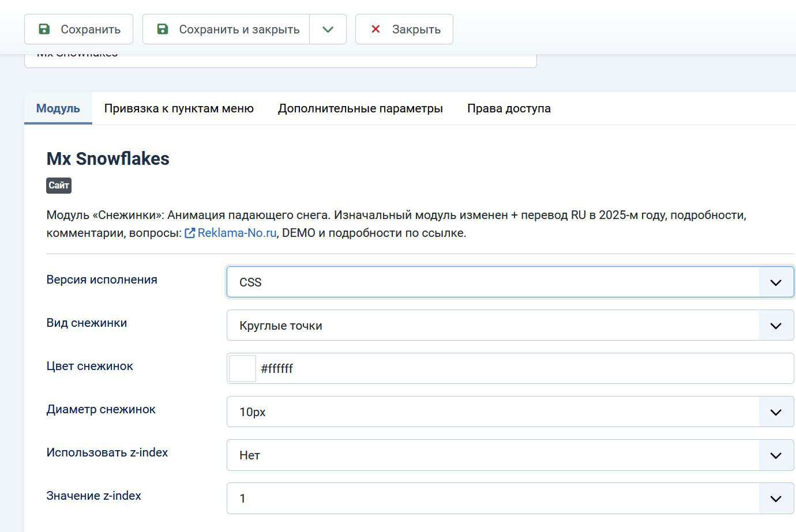The height and width of the screenshot is (532, 796).
Task: Click Сохранить и закрыть button
Action: (226, 29)
